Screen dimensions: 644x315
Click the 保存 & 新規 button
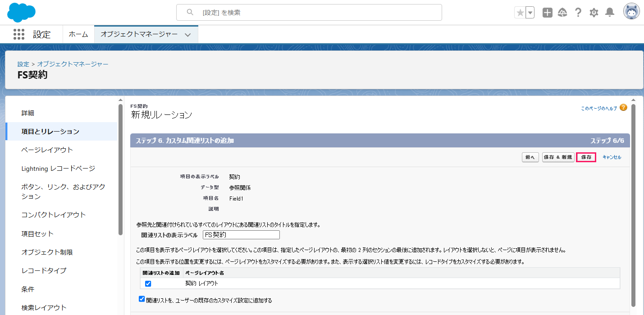click(x=558, y=157)
